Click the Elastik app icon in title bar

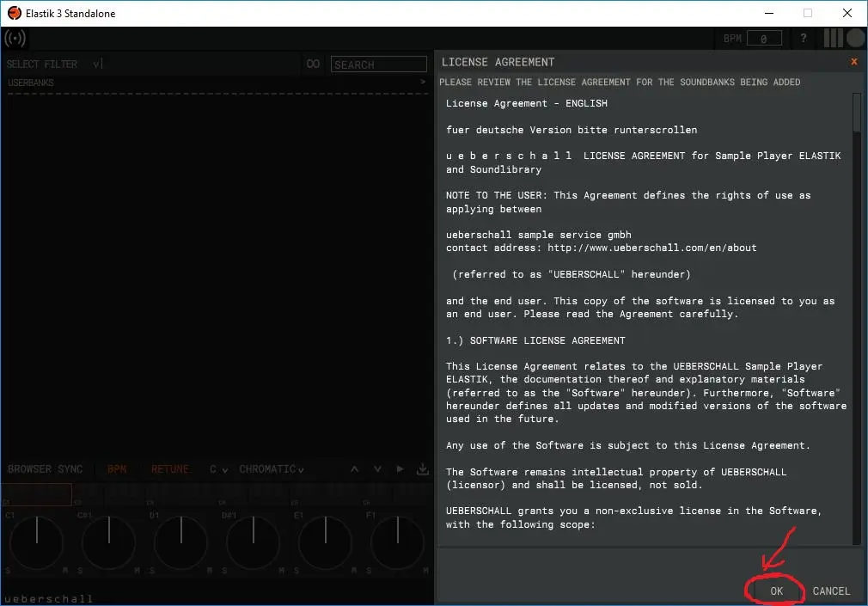tap(15, 13)
